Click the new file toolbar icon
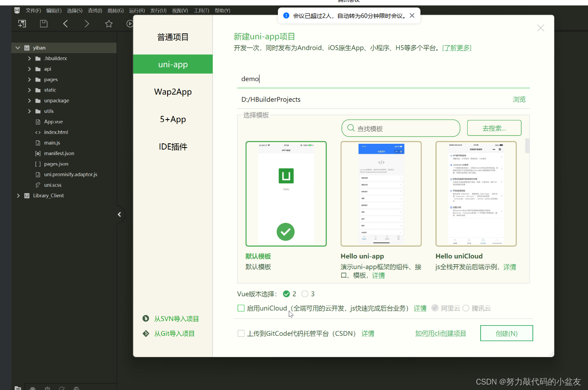This screenshot has height=390, width=588. (22, 24)
